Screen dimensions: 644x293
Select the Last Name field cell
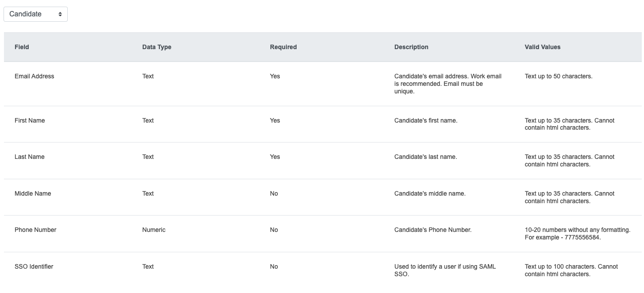point(29,157)
